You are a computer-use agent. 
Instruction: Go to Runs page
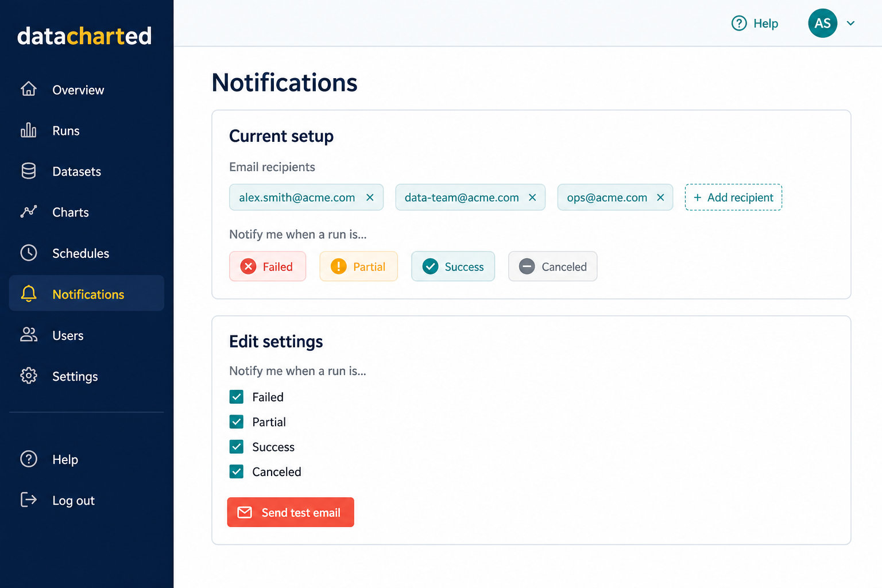click(x=66, y=131)
